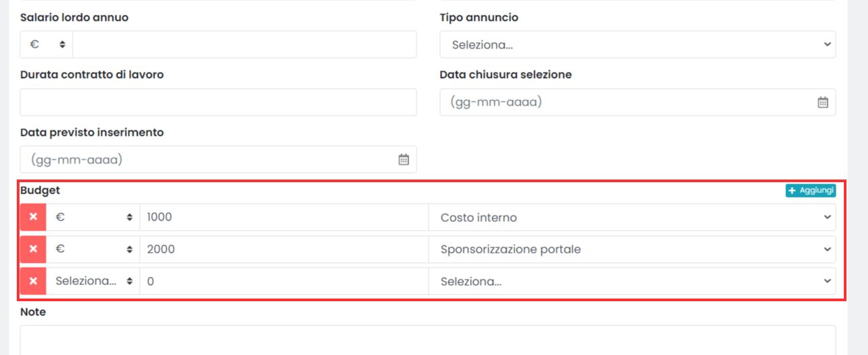Focus the Durata contratto di lavoro field
868x355 pixels.
pyautogui.click(x=218, y=102)
